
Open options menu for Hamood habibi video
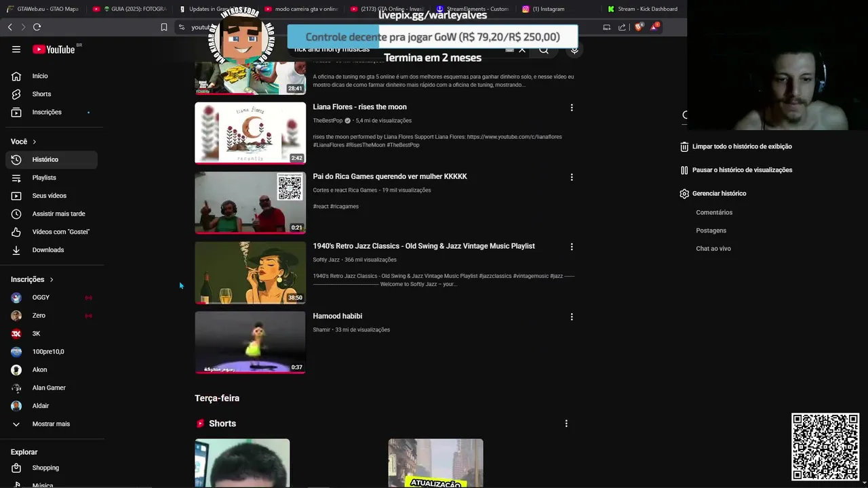click(572, 317)
